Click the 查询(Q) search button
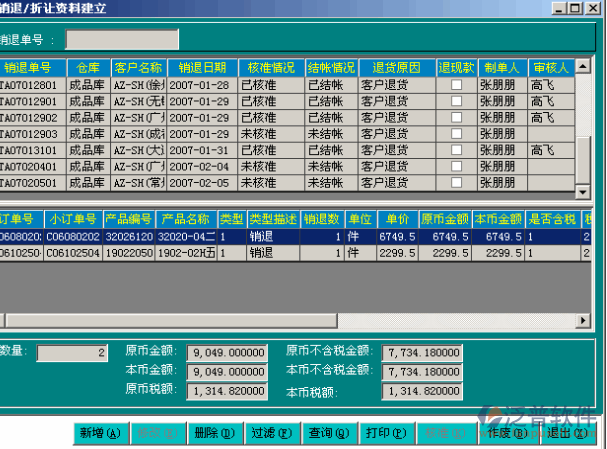Screen dimensions: 607x449 328,433
